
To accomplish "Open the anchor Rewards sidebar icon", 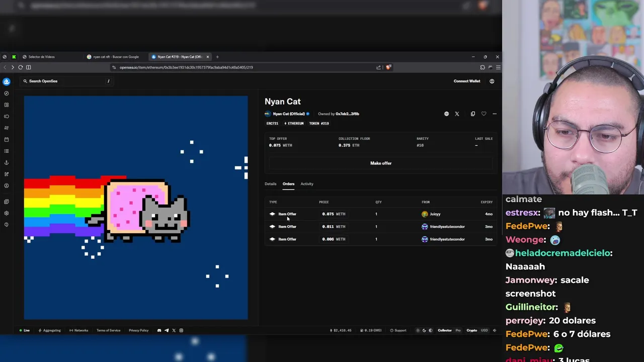I will (x=7, y=163).
